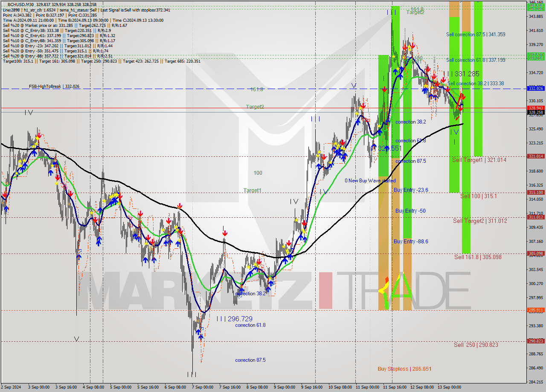Select the '0 New Buy Wave started' label
Viewport: 546px width, 392px height.
tap(370, 181)
